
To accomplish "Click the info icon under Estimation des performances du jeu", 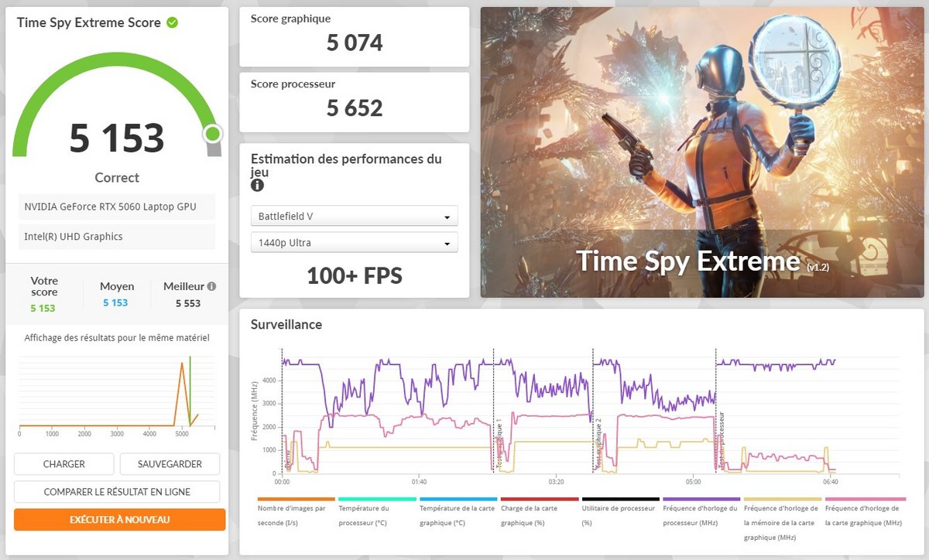I will coord(257,186).
